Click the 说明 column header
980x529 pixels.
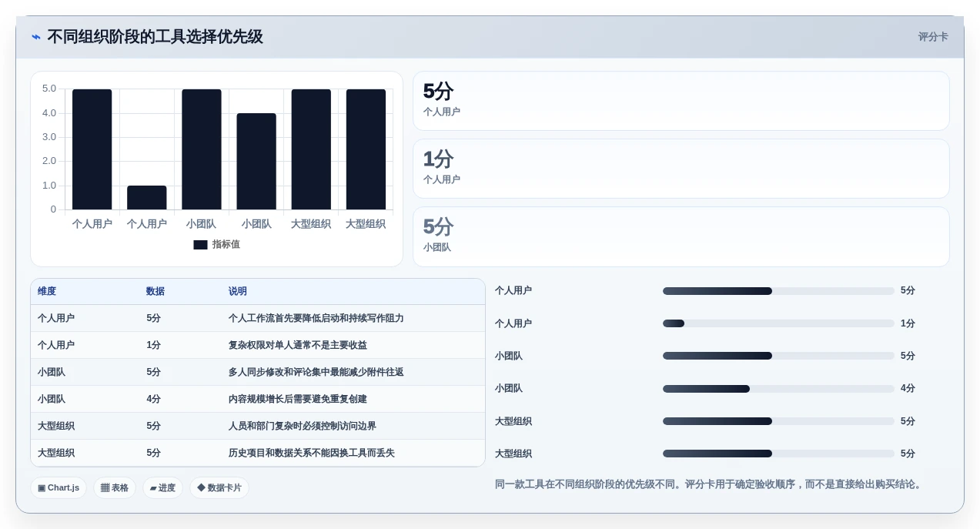[x=238, y=291]
